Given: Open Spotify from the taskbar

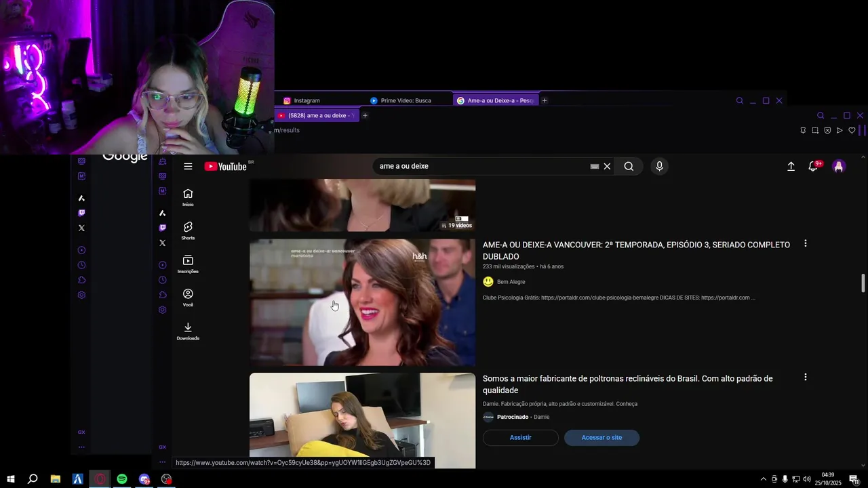Looking at the screenshot, I should point(122,479).
